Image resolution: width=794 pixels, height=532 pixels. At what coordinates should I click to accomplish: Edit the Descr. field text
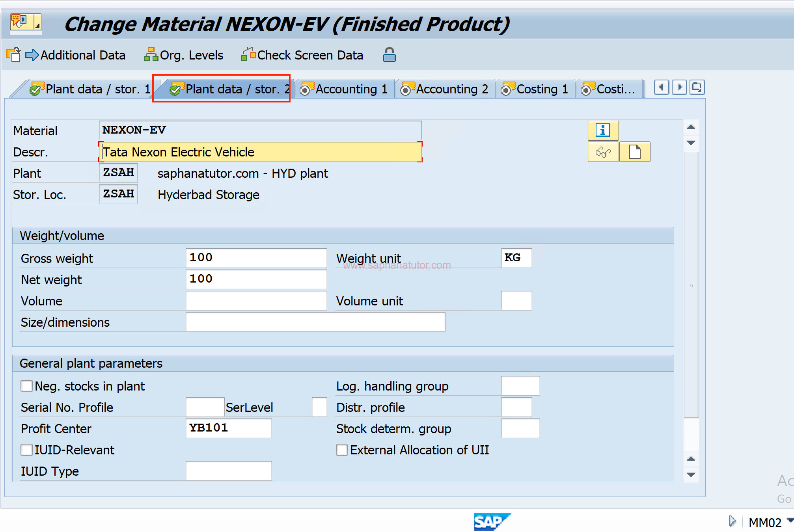pyautogui.click(x=260, y=152)
